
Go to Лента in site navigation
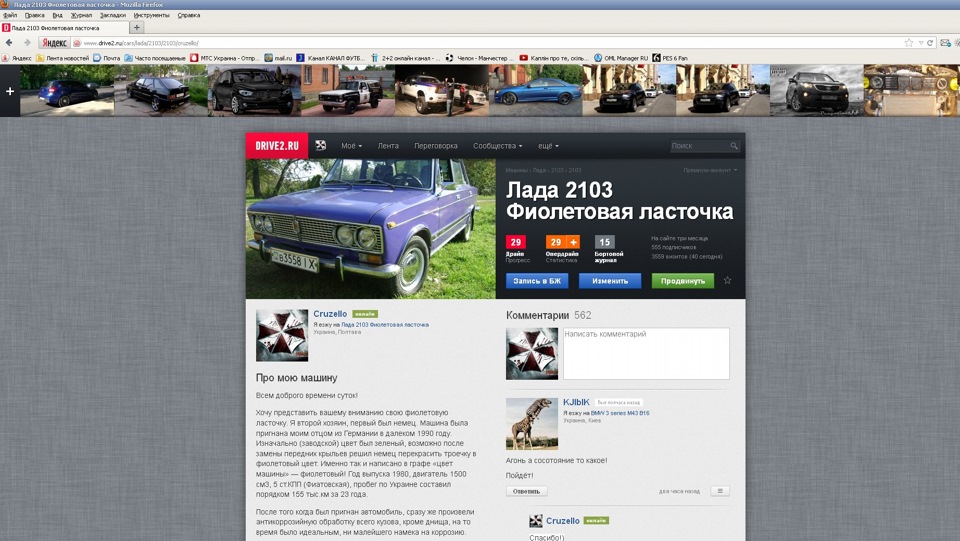(388, 146)
